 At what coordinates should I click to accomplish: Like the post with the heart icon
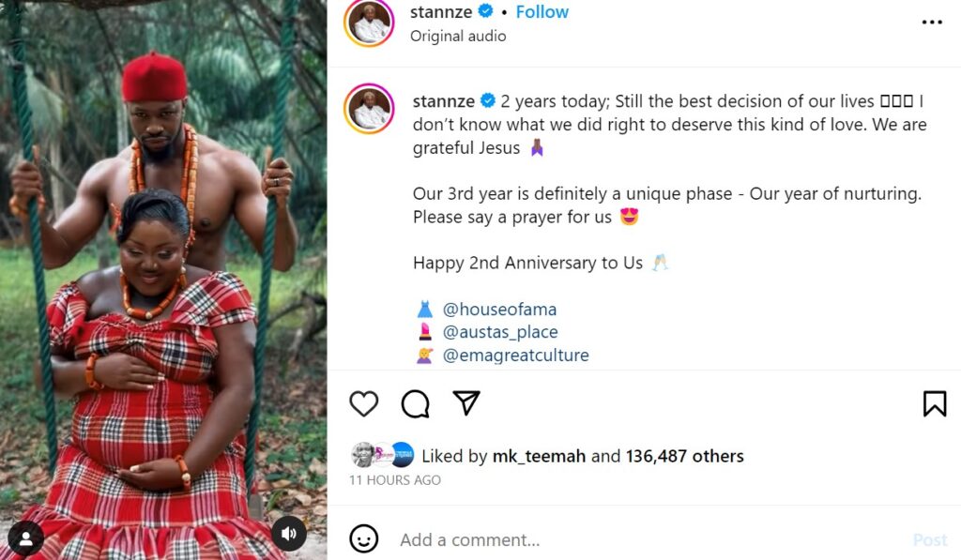(x=363, y=403)
